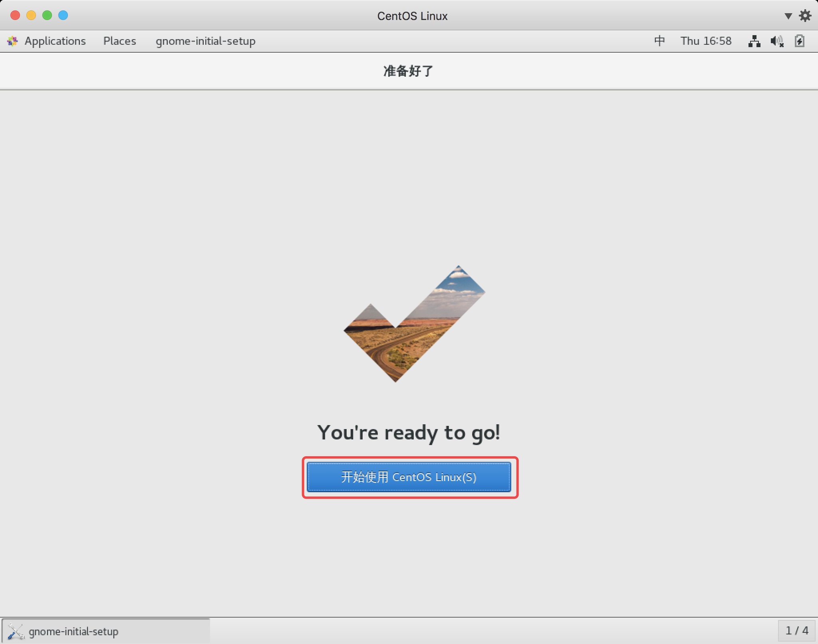Image resolution: width=818 pixels, height=644 pixels.
Task: Click the green maximize window button
Action: 47,15
